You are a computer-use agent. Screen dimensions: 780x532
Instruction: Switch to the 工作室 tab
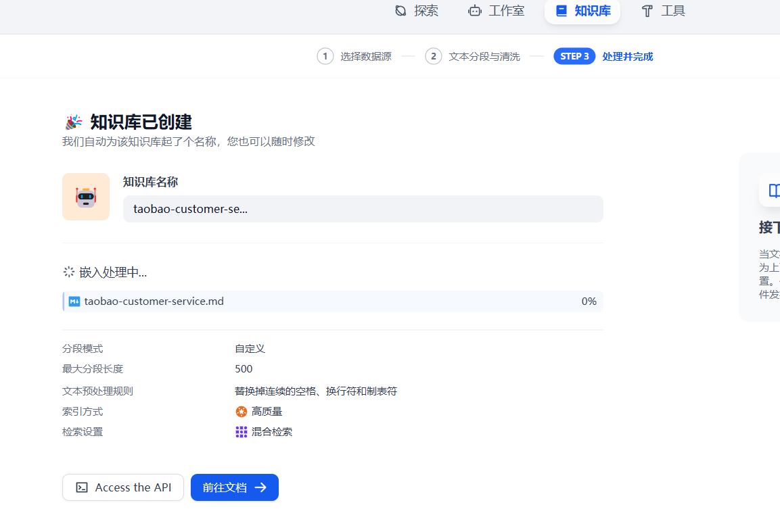coord(496,11)
